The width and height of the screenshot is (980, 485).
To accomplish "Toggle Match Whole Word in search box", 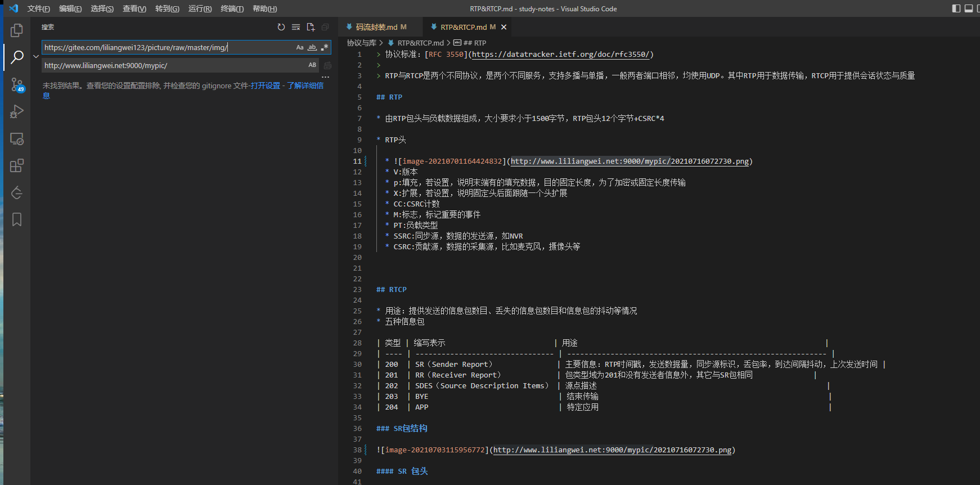I will click(x=312, y=47).
